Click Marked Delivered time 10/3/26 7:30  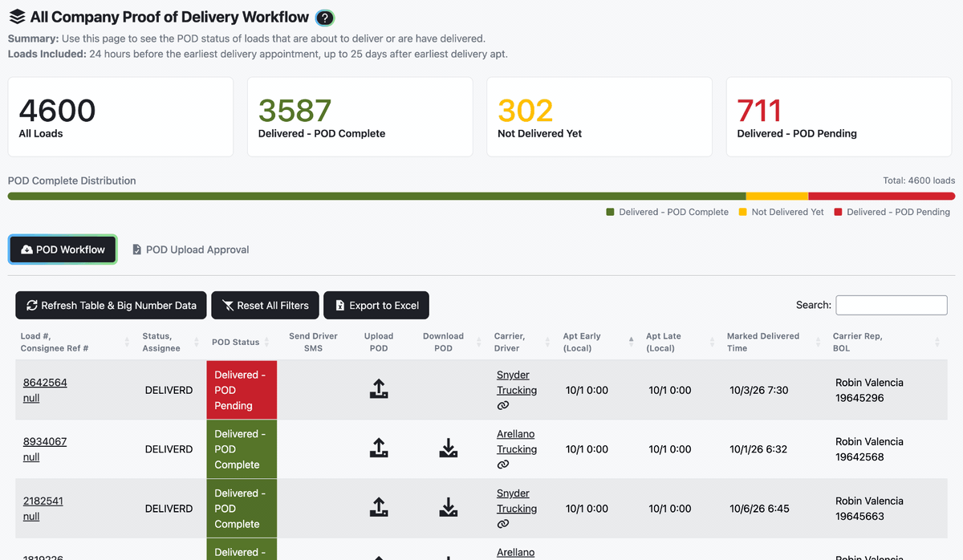(x=759, y=390)
